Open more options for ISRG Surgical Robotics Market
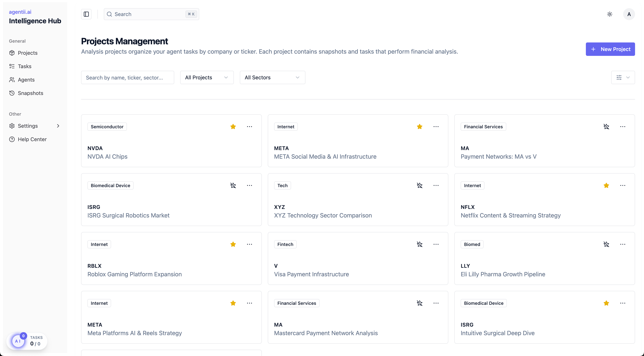644x356 pixels. 249,185
